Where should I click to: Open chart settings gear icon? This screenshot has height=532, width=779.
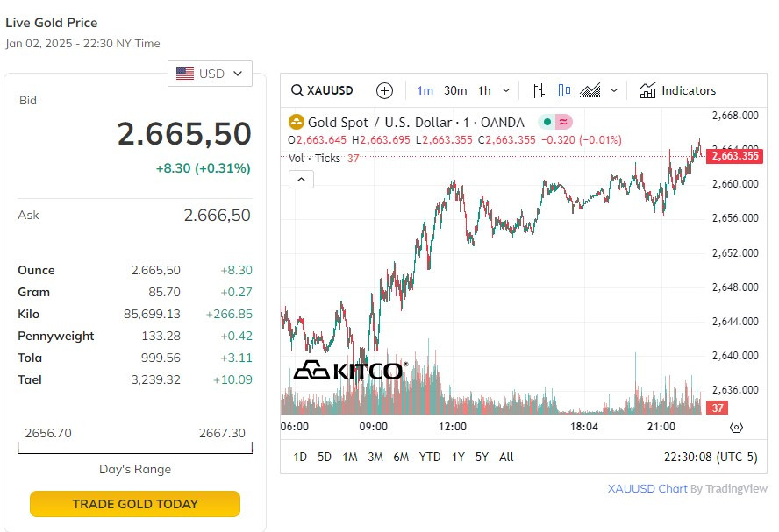click(x=736, y=427)
